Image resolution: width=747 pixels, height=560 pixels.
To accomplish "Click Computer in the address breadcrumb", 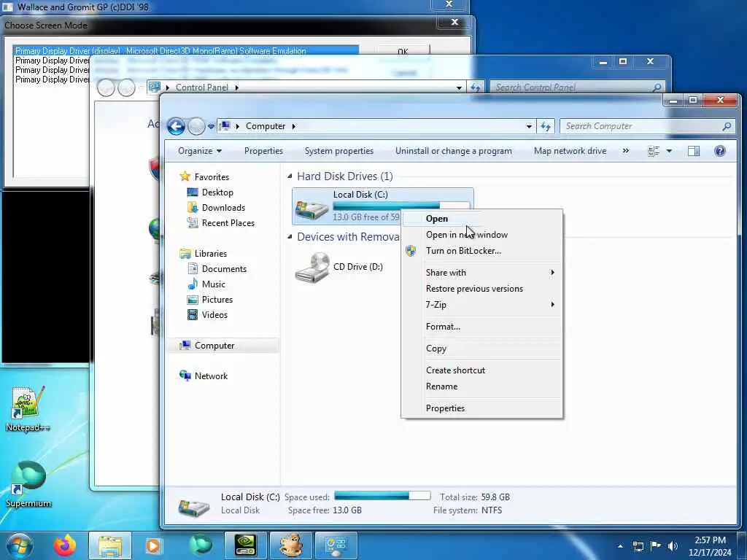I will pos(266,126).
